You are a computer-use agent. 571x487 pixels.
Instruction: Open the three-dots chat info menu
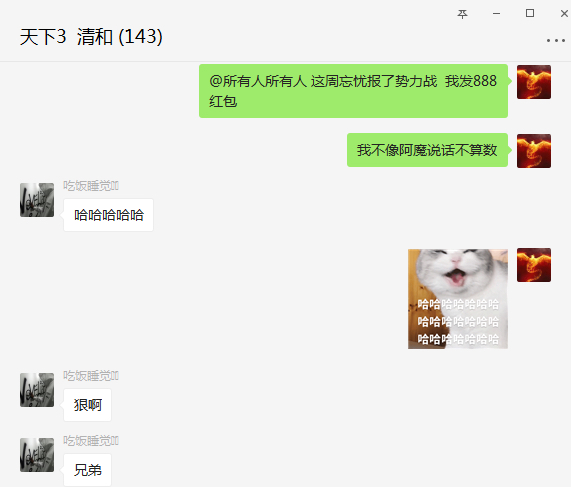pos(556,40)
